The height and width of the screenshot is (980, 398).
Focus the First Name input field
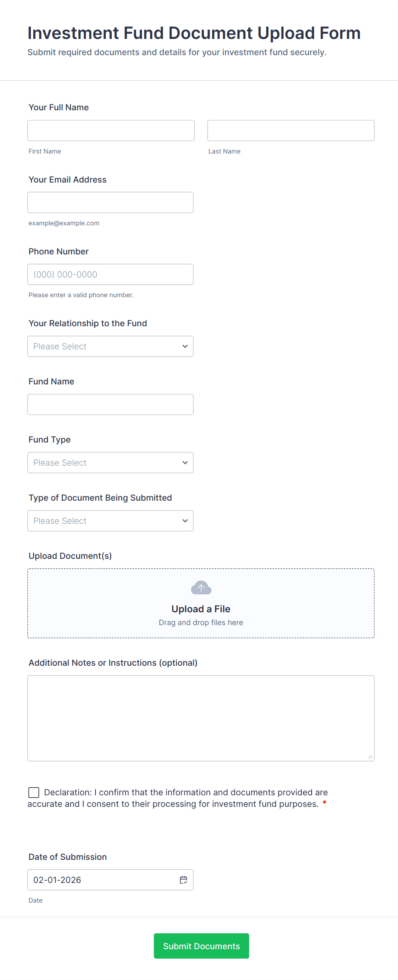point(111,130)
